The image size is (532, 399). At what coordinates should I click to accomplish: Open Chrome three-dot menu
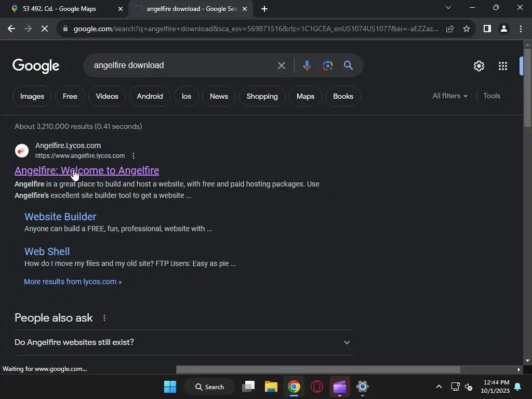tap(521, 29)
